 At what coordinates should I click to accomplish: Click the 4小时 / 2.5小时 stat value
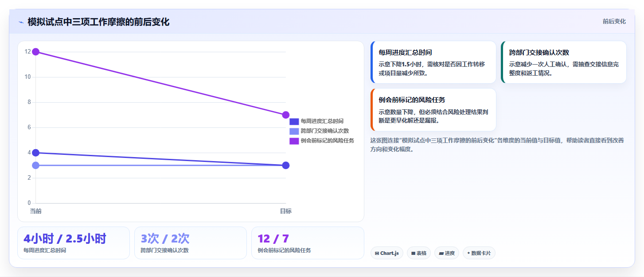click(65, 239)
